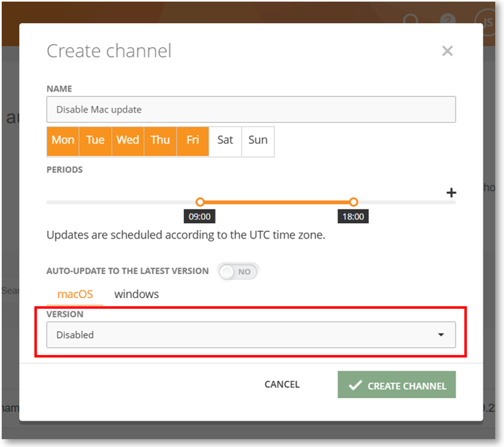Click the 09:00 time label

[x=199, y=216]
